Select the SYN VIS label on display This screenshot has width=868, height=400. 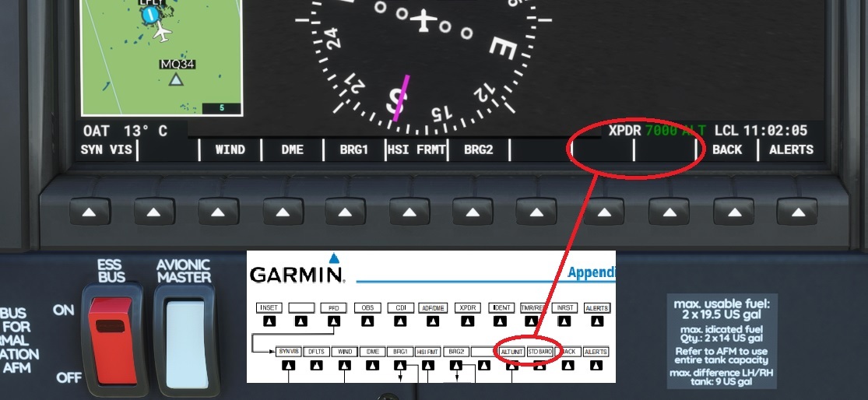point(107,149)
